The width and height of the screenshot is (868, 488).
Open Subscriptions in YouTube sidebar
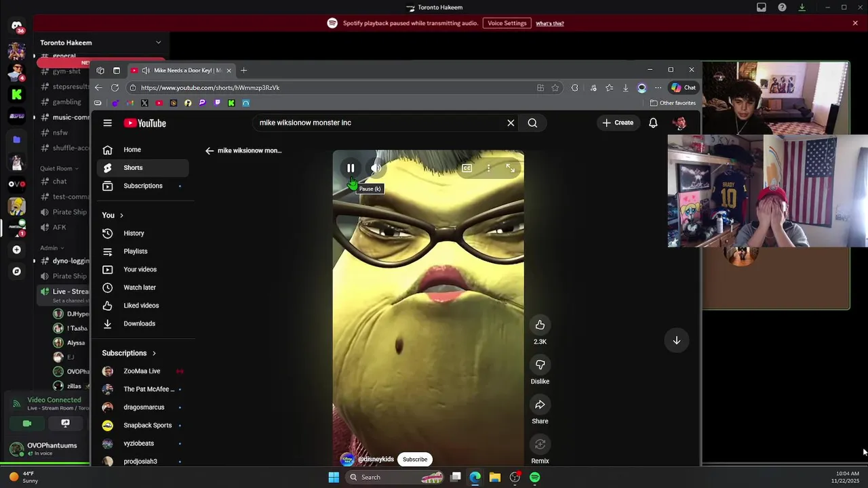[x=143, y=186]
